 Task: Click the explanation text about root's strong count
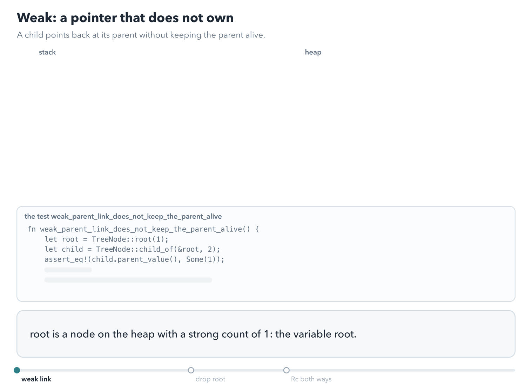193,334
